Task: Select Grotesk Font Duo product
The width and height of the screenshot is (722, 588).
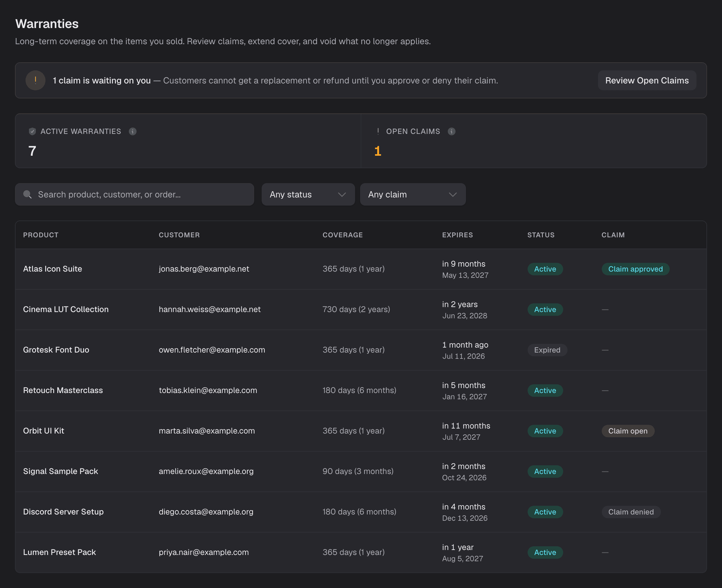Action: click(56, 350)
